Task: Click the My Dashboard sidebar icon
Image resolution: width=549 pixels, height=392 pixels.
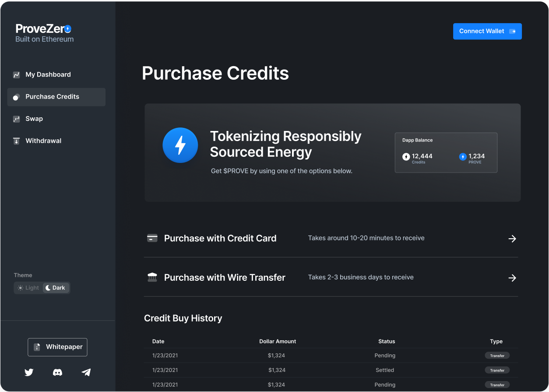Action: coord(16,74)
